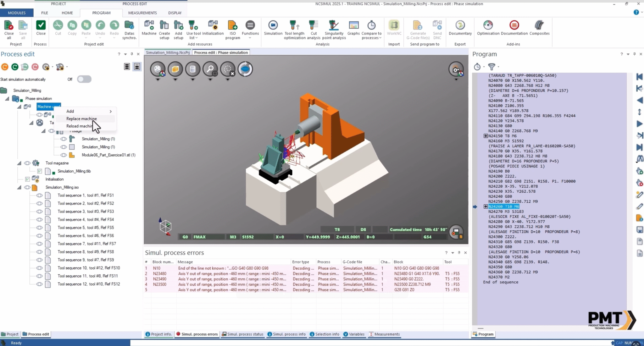Select error row N23480 in Simul. process errors
644x346 pixels.
(x=220, y=273)
